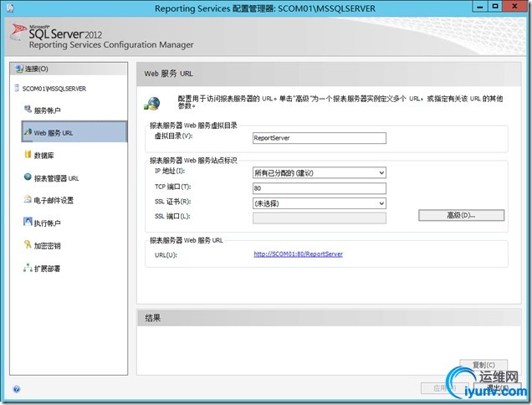Close the configuration manager window
Screen dimensions: 532x405
click(x=514, y=7)
